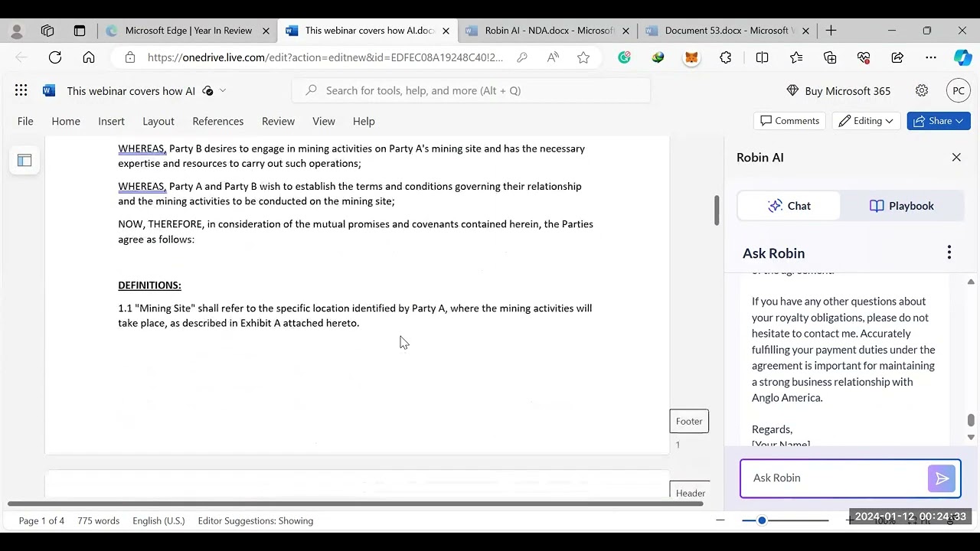Click the Robin chat scrollbar thumb
The image size is (980, 551).
click(x=971, y=420)
